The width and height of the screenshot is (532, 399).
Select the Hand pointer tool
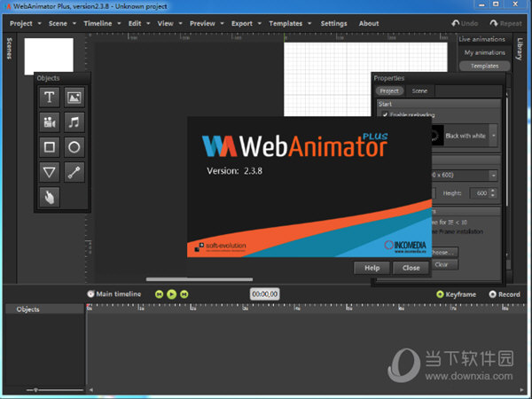pyautogui.click(x=50, y=197)
